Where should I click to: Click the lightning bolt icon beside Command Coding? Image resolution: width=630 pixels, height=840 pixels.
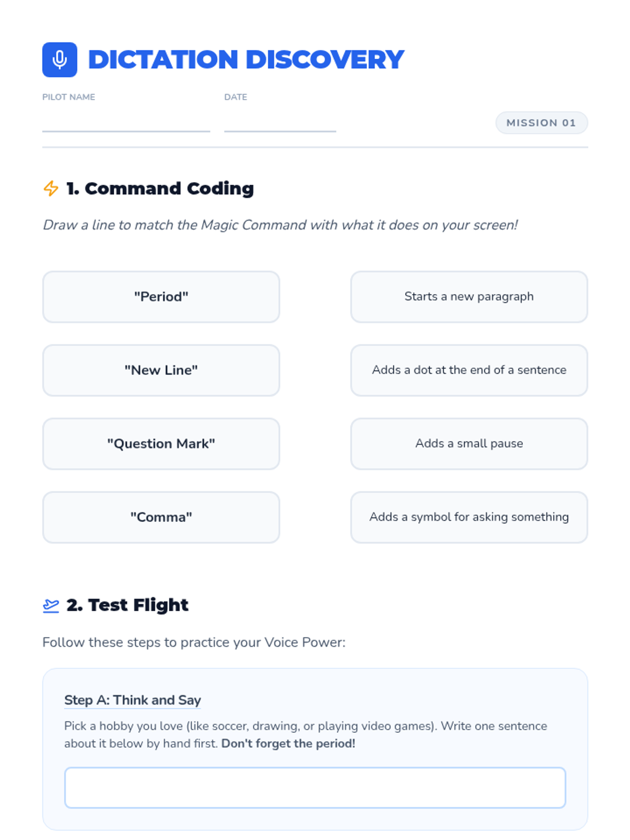pyautogui.click(x=51, y=188)
